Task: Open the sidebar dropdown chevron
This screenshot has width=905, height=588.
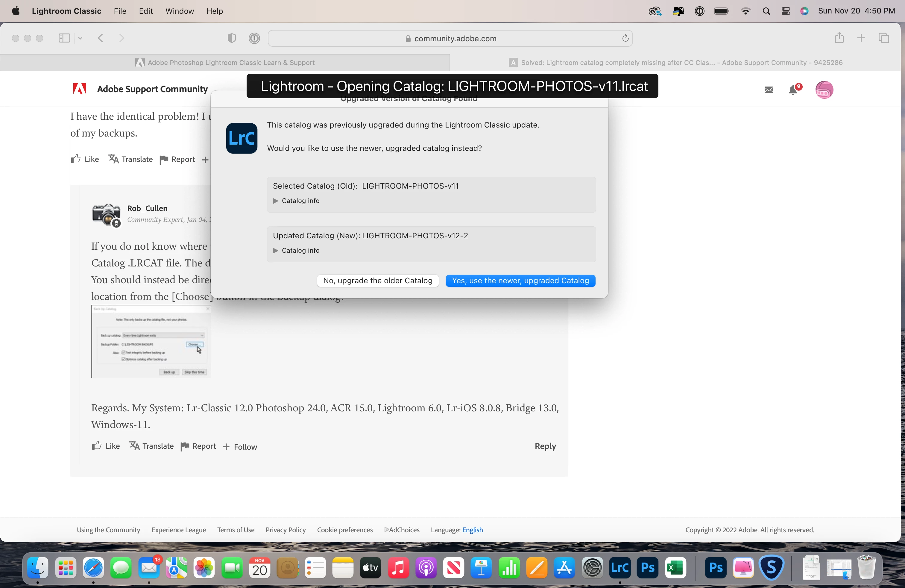Action: [80, 38]
